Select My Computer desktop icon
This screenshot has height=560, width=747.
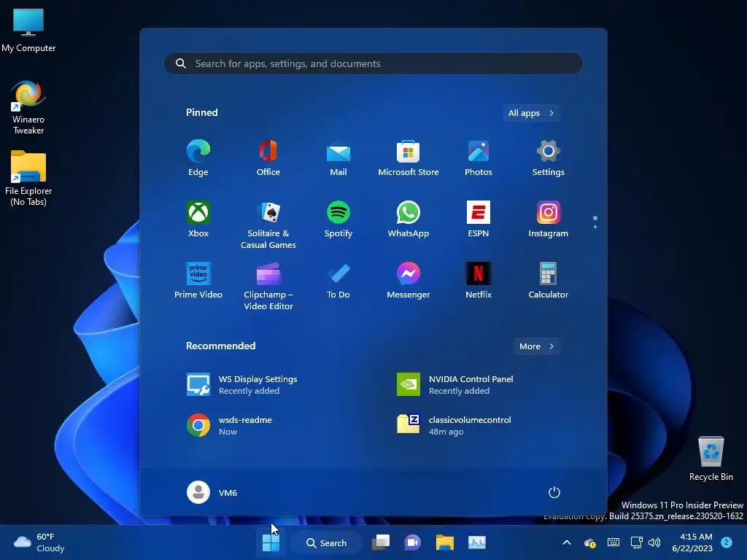pyautogui.click(x=28, y=29)
